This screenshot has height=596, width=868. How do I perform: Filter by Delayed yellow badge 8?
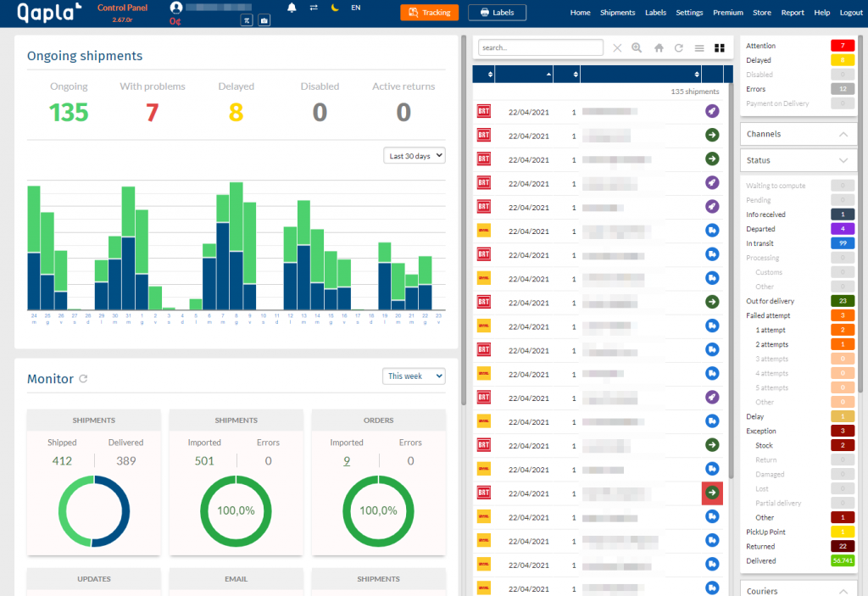843,60
